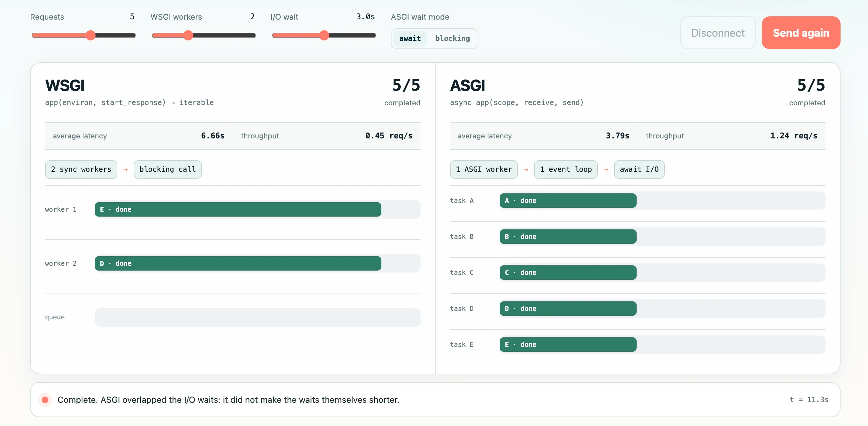Click the 'task E' row label

(x=462, y=345)
